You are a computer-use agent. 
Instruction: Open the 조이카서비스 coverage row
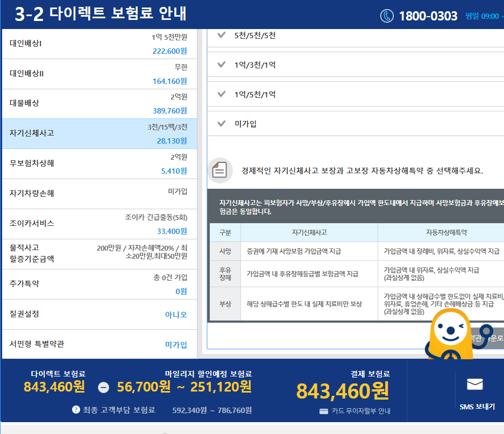[98, 224]
